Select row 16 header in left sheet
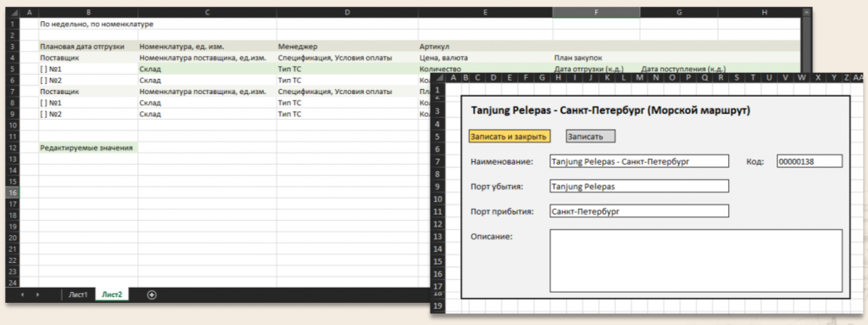 point(12,193)
